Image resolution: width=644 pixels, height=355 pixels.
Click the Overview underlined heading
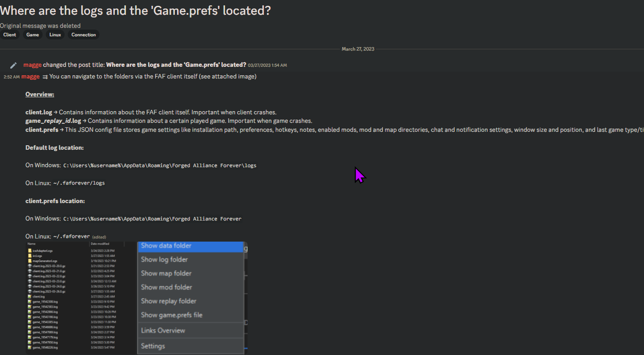click(x=40, y=94)
